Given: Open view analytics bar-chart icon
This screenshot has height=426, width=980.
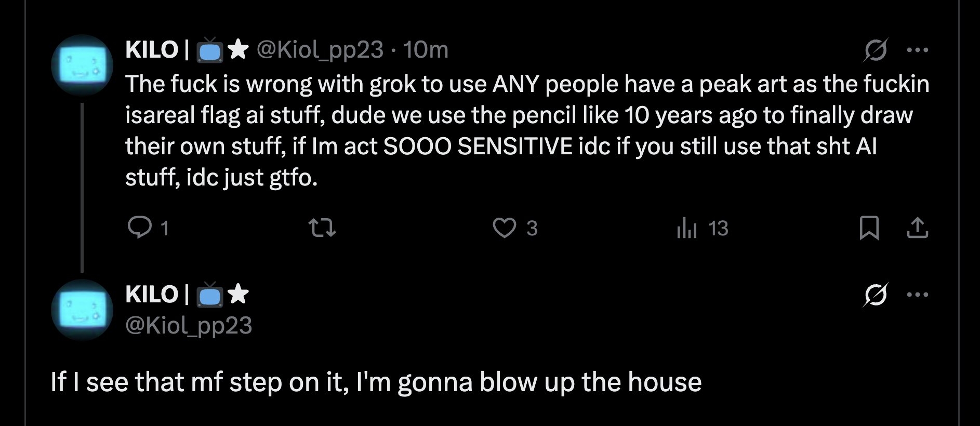Looking at the screenshot, I should coord(686,228).
